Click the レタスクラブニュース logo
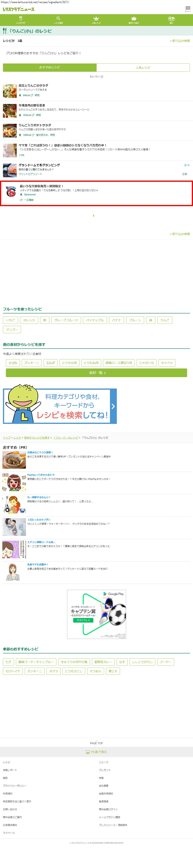This screenshot has height=868, width=193. 18,9
